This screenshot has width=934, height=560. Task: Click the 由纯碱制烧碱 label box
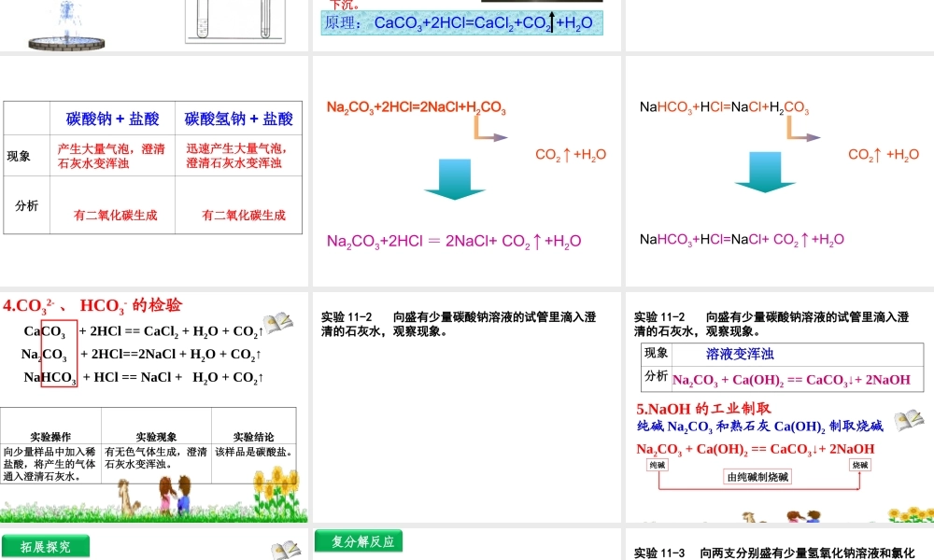pyautogui.click(x=757, y=477)
